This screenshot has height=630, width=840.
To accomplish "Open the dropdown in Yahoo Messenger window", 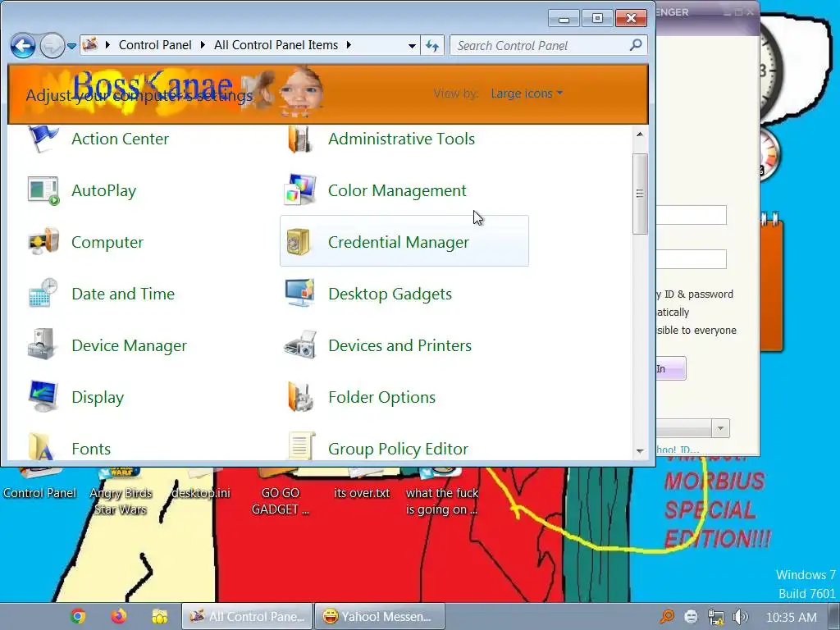I will [720, 428].
